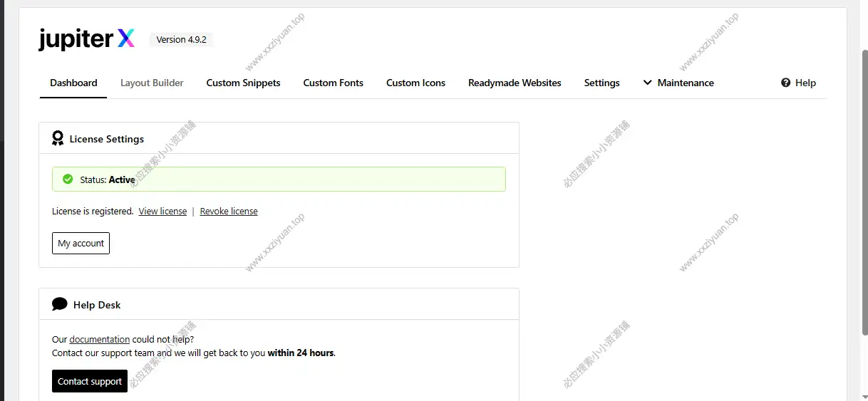Screen dimensions: 868x401
Task: Open the Custom Icons tab
Action: pyautogui.click(x=415, y=83)
